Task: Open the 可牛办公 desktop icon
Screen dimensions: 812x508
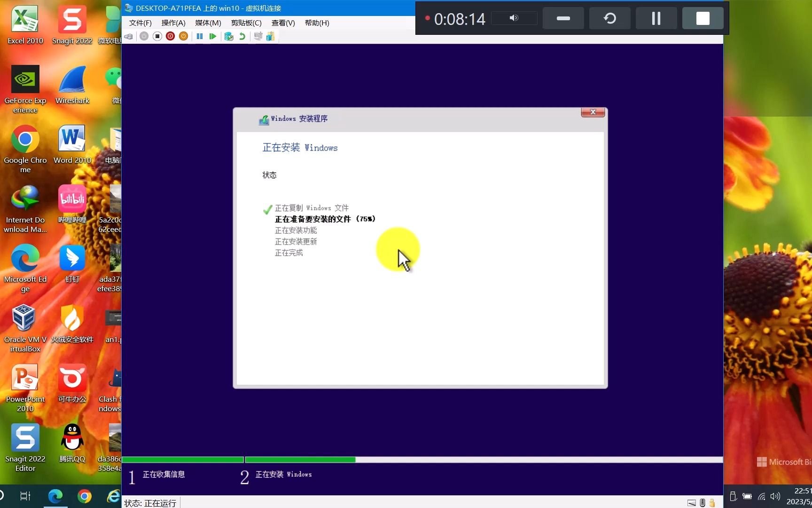Action: [72, 384]
